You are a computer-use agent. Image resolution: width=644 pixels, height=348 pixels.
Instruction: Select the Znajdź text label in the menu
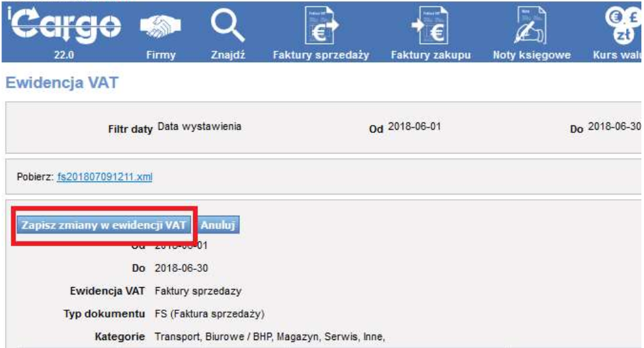point(227,56)
